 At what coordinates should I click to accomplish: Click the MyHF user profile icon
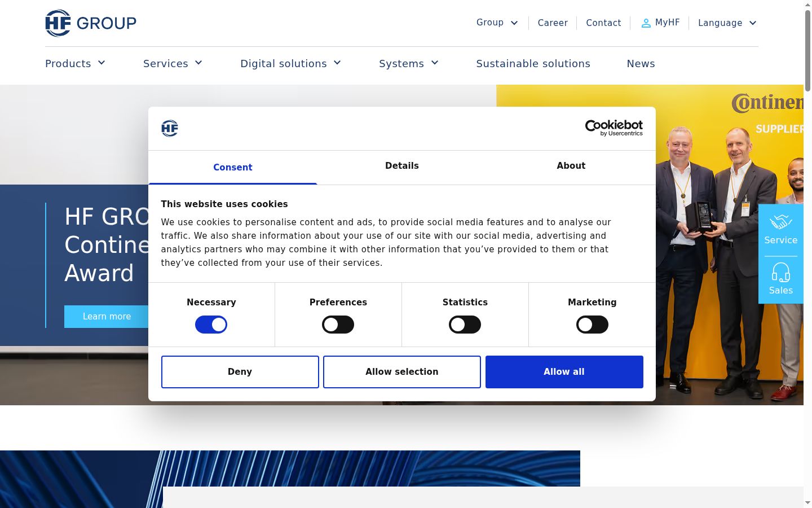(x=646, y=23)
